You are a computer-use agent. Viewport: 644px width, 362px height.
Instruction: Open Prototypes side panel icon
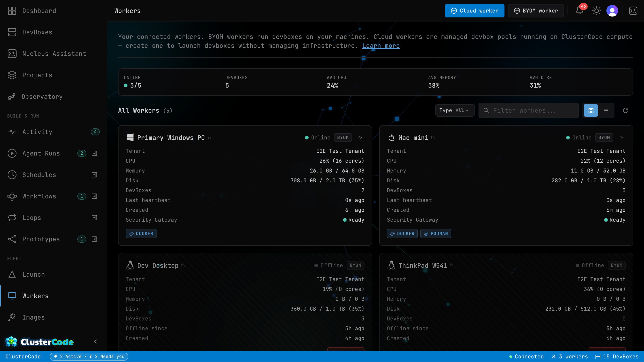(94, 239)
